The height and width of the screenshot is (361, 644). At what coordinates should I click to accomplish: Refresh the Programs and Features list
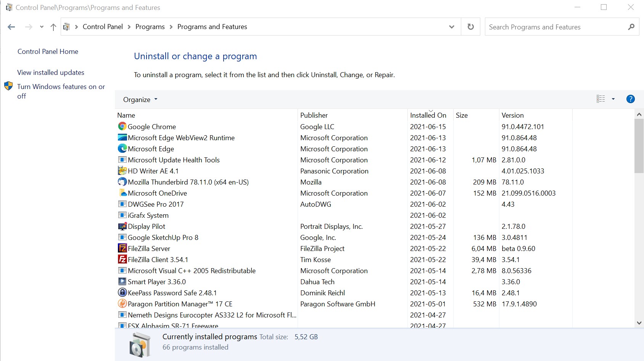tap(470, 27)
